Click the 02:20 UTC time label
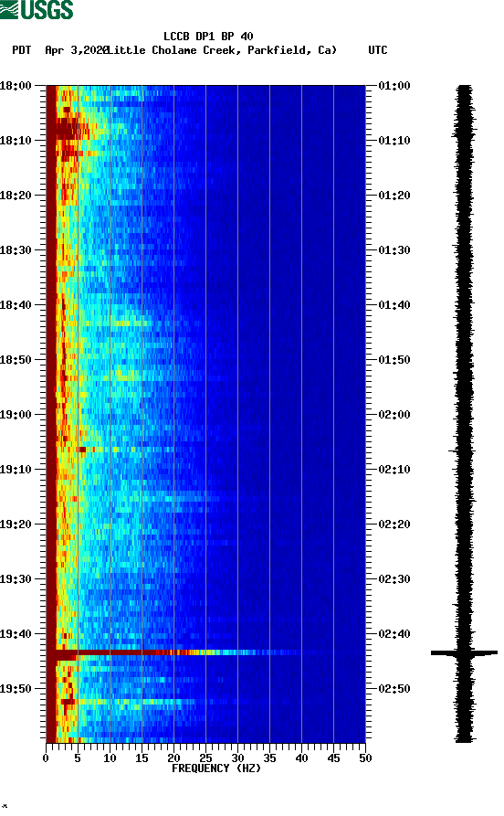Viewport: 504px width, 816px height. (394, 525)
